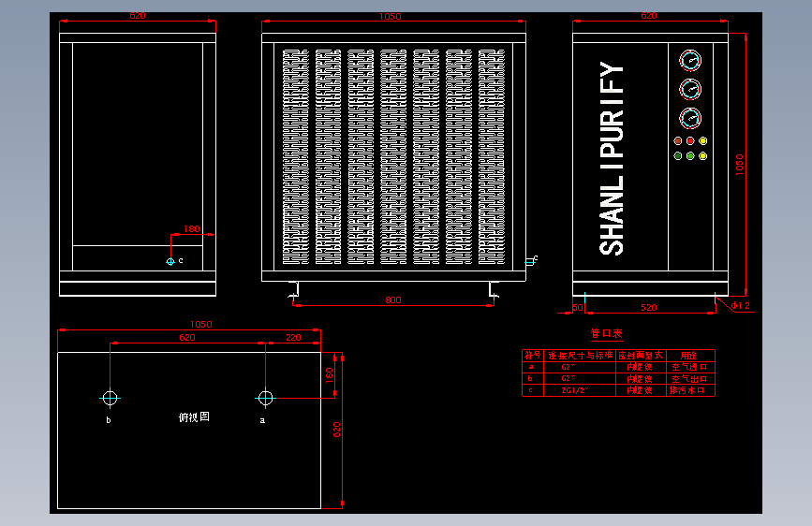812x526 pixels.
Task: Select the vertical 180 dimension beside the top view
Action: click(330, 374)
